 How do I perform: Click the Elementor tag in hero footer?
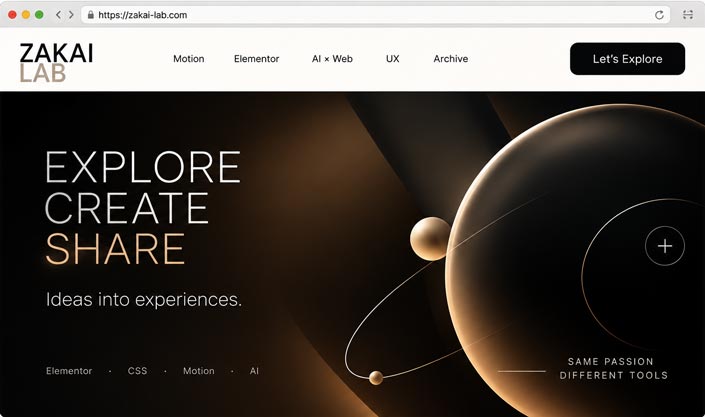coord(69,371)
